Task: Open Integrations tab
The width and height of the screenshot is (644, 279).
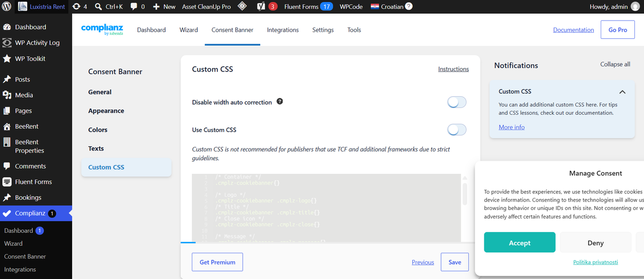Action: (x=282, y=30)
